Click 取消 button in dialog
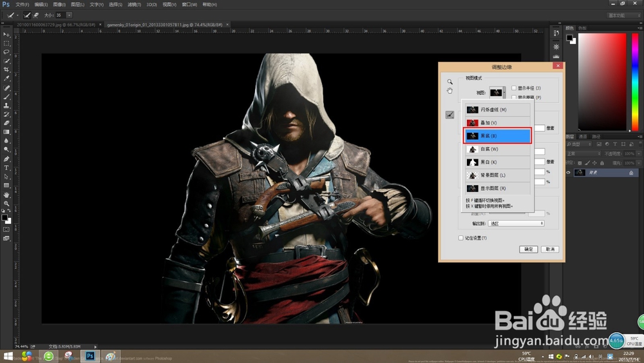 pyautogui.click(x=550, y=249)
